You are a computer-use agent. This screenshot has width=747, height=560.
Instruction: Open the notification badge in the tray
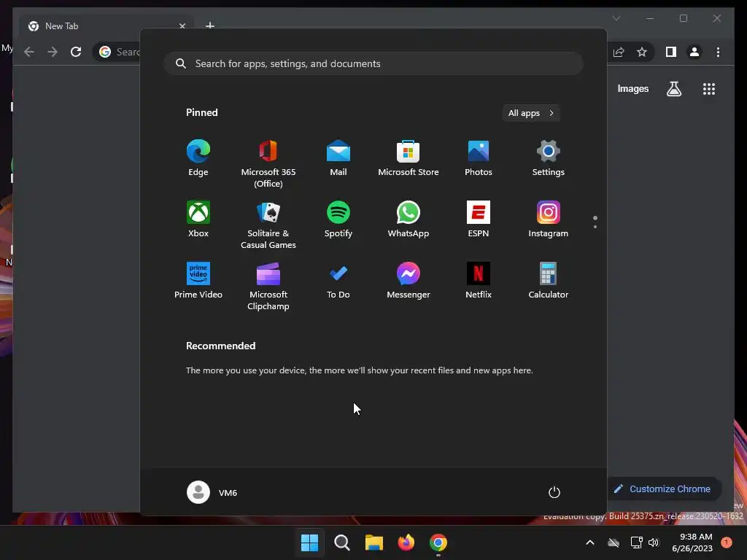point(727,542)
